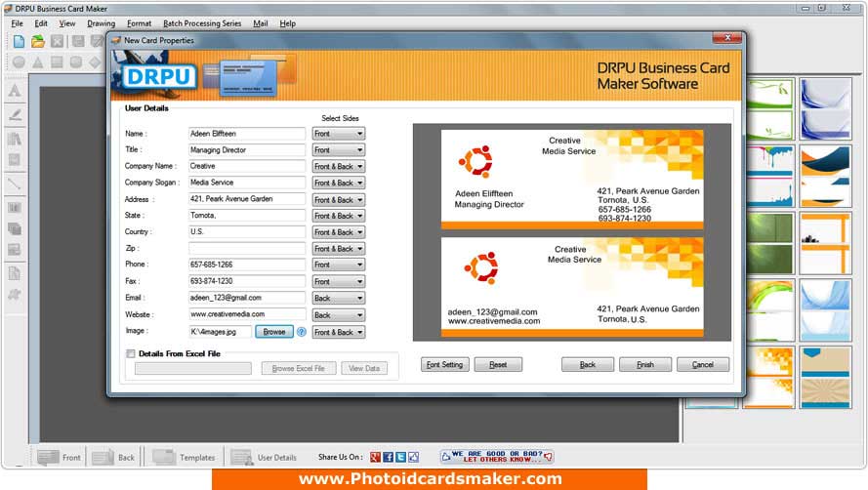Viewport: 868px width, 490px height.
Task: Open the View menu
Action: [67, 23]
